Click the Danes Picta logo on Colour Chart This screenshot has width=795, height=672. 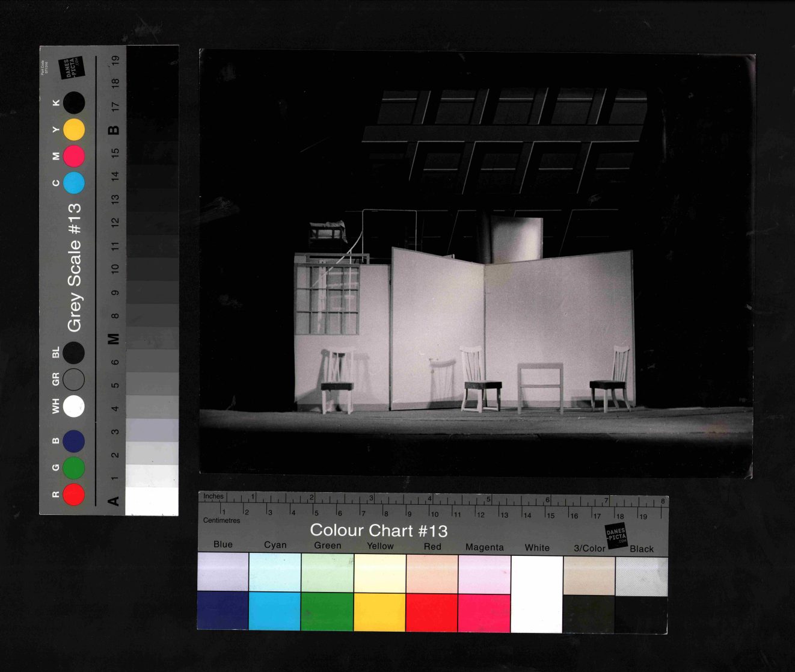(x=616, y=535)
